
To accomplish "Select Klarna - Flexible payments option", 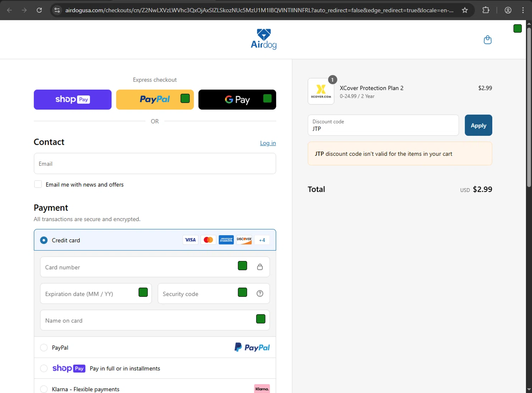I will (44, 389).
